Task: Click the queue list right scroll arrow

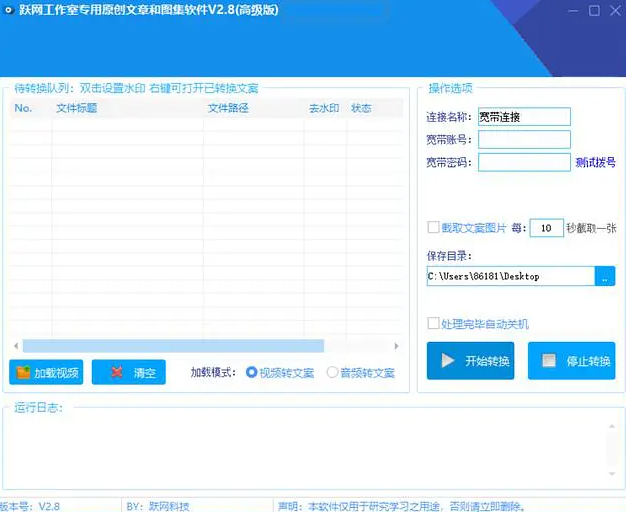Action: tap(396, 346)
